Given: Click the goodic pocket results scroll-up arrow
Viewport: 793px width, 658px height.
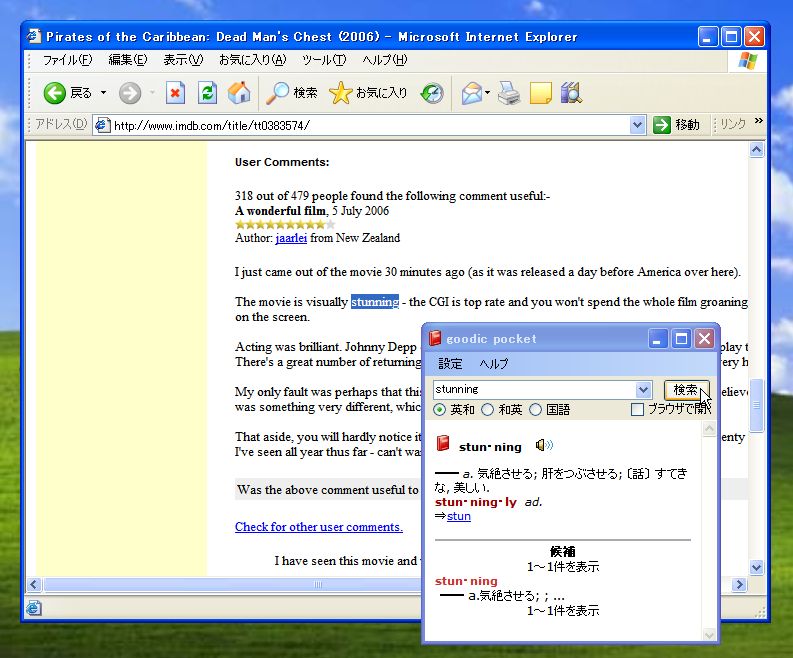Looking at the screenshot, I should [709, 429].
